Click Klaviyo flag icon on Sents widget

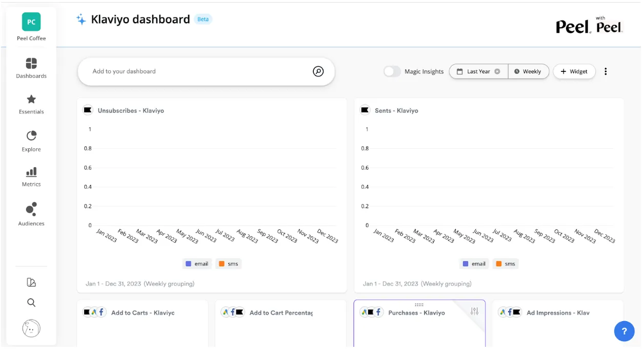tap(365, 110)
